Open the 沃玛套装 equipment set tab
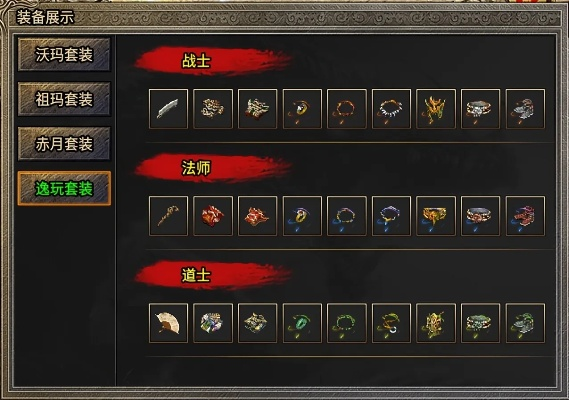569x400 pixels. (64, 55)
